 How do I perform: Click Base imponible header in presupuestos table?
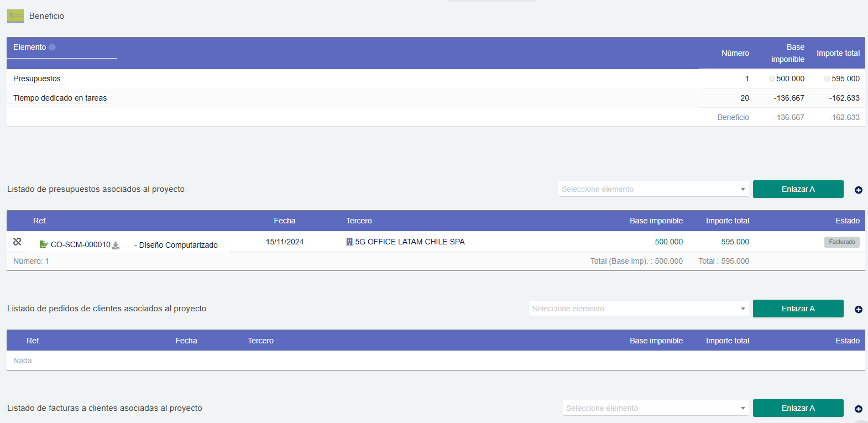656,221
